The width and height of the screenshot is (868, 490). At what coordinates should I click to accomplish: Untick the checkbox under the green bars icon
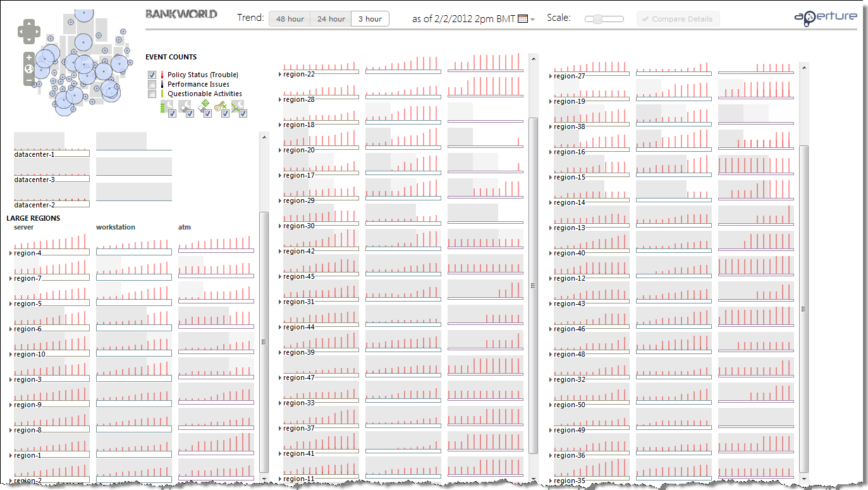(x=172, y=113)
